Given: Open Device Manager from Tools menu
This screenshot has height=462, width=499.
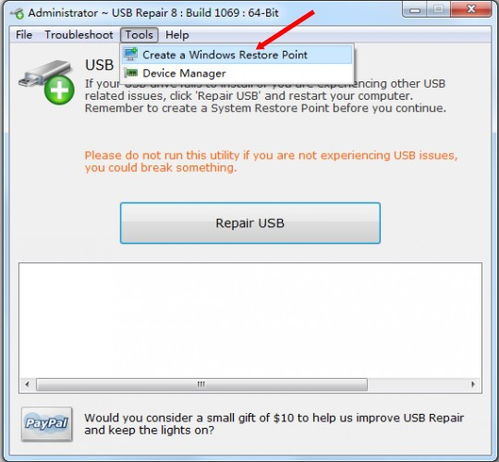Looking at the screenshot, I should coord(237,73).
